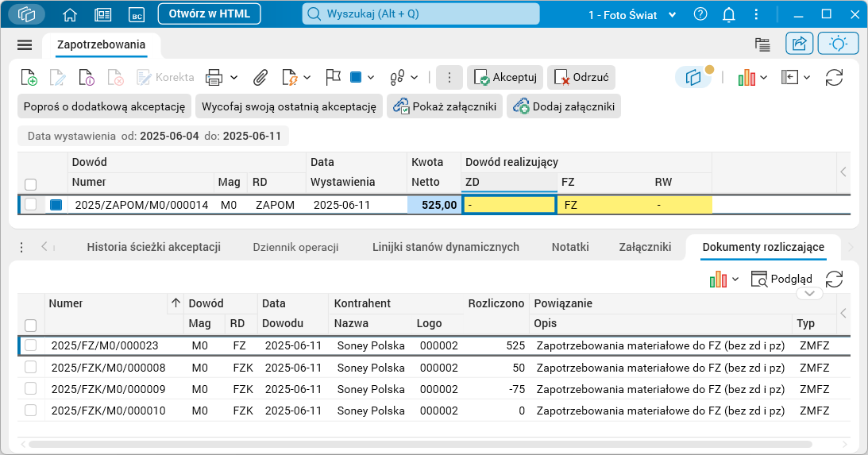Image resolution: width=868 pixels, height=455 pixels.
Task: Open help question mark icon
Action: point(700,14)
